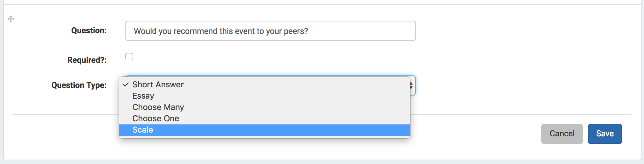
Task: Focus the Question text field
Action: (270, 31)
